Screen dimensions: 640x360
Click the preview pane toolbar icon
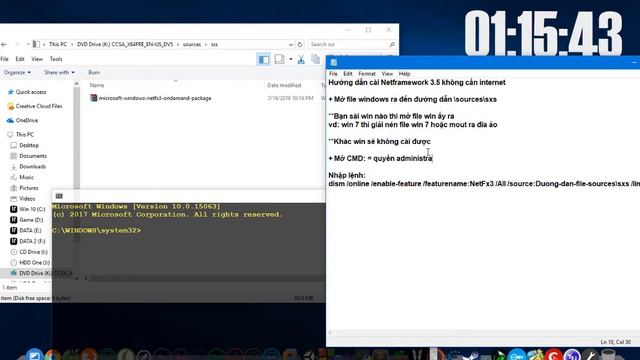point(280,60)
